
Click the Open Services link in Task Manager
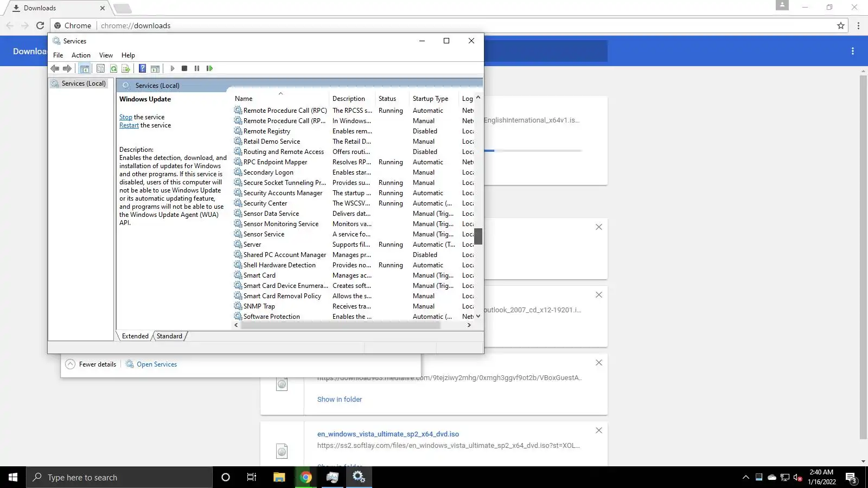click(151, 364)
